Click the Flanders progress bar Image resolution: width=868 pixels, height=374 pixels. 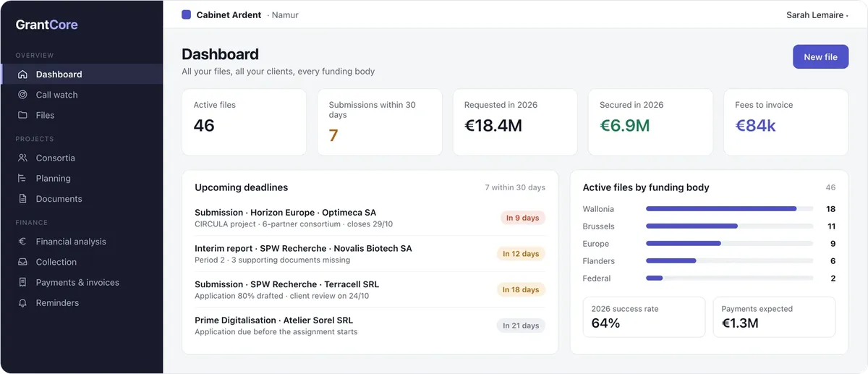pos(730,261)
